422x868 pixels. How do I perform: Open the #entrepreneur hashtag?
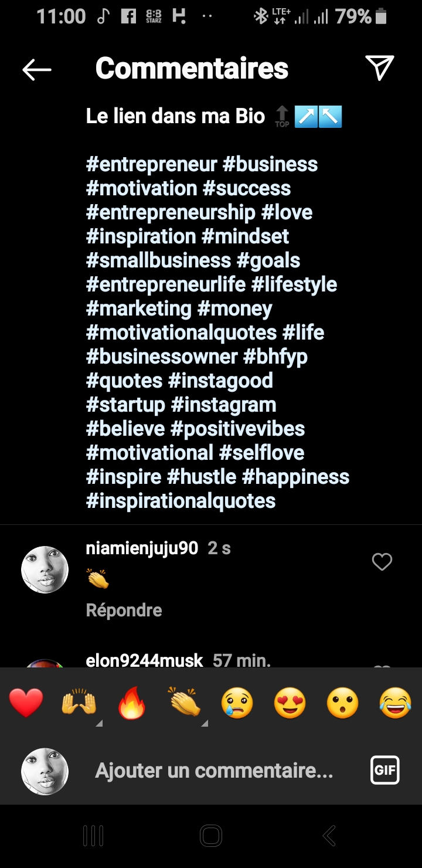(x=151, y=164)
